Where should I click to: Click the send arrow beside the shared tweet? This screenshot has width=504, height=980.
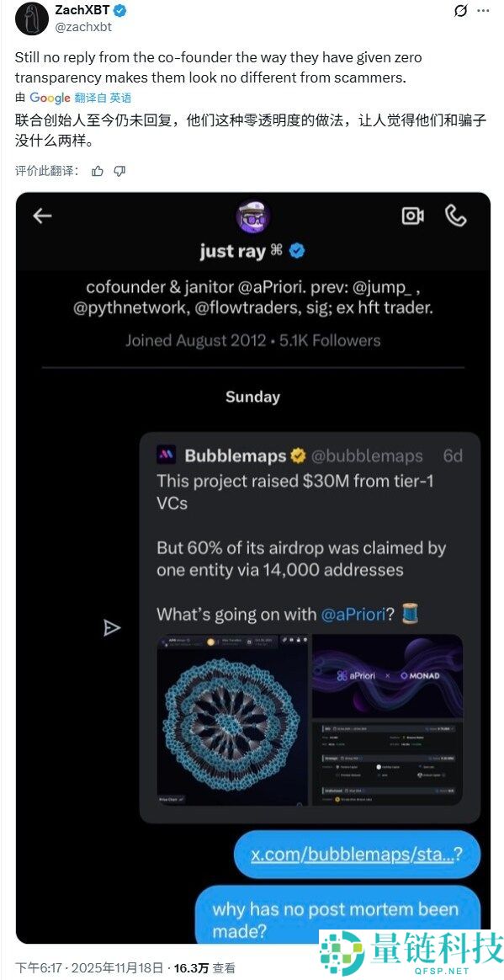pyautogui.click(x=110, y=627)
